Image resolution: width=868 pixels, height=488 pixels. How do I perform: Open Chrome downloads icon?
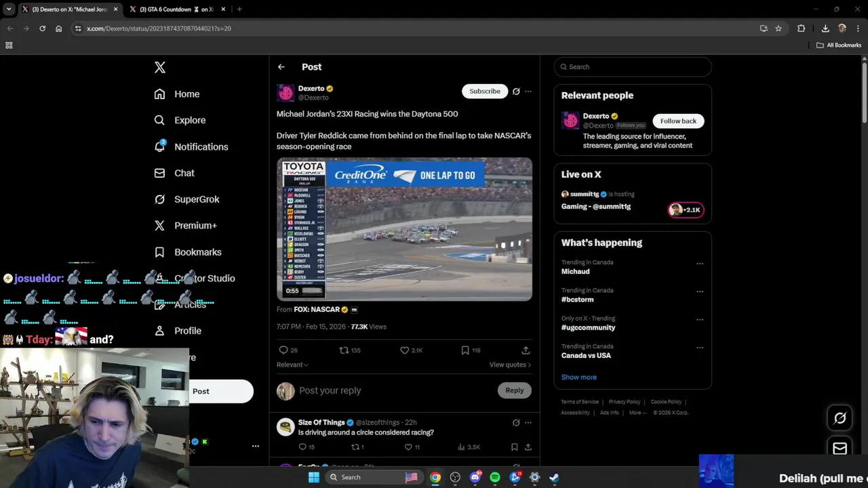tap(825, 28)
